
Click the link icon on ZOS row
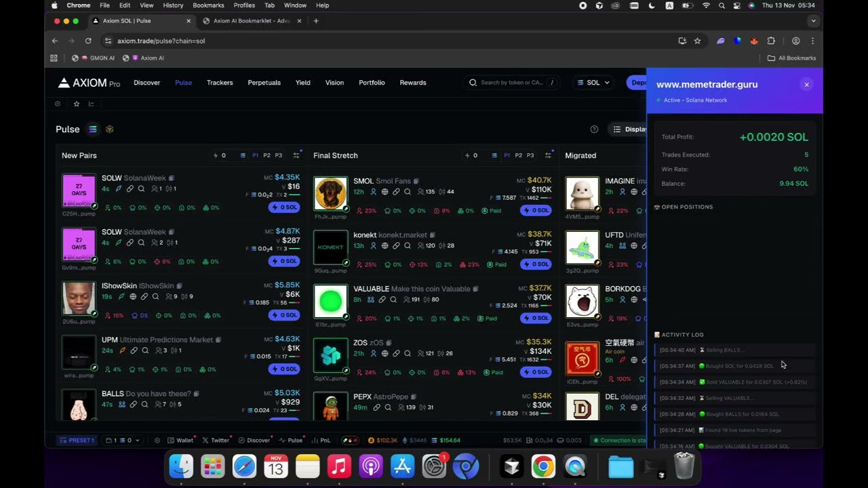point(396,353)
